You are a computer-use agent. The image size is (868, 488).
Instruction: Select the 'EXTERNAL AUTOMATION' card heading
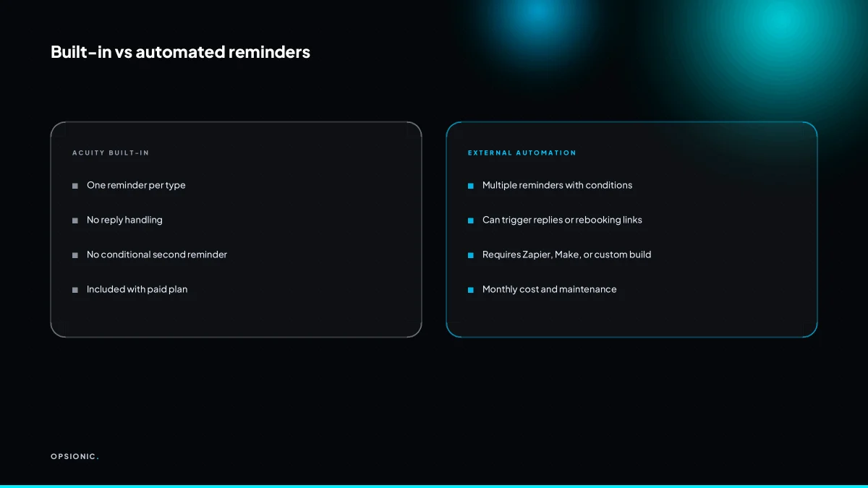[522, 153]
